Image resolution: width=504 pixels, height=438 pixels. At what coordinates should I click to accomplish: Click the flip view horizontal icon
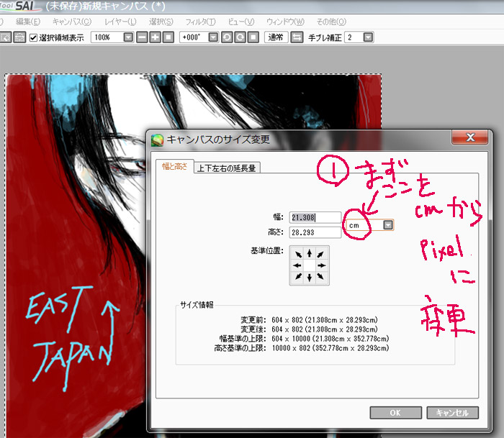[x=297, y=37]
